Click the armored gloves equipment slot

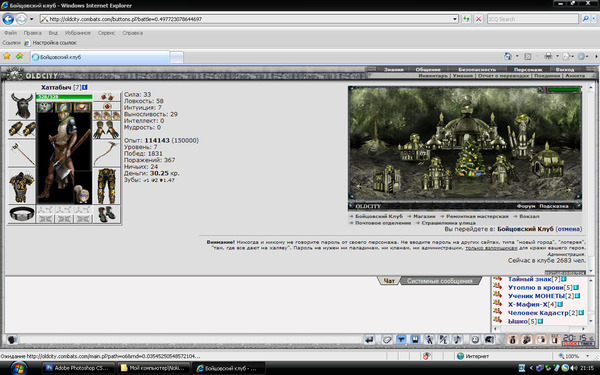point(106,130)
